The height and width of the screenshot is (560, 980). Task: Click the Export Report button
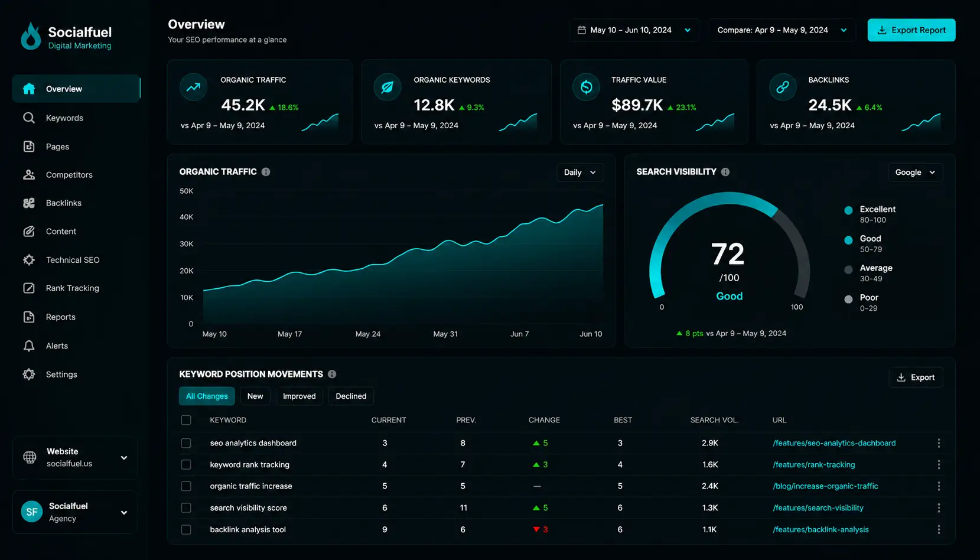(x=911, y=30)
